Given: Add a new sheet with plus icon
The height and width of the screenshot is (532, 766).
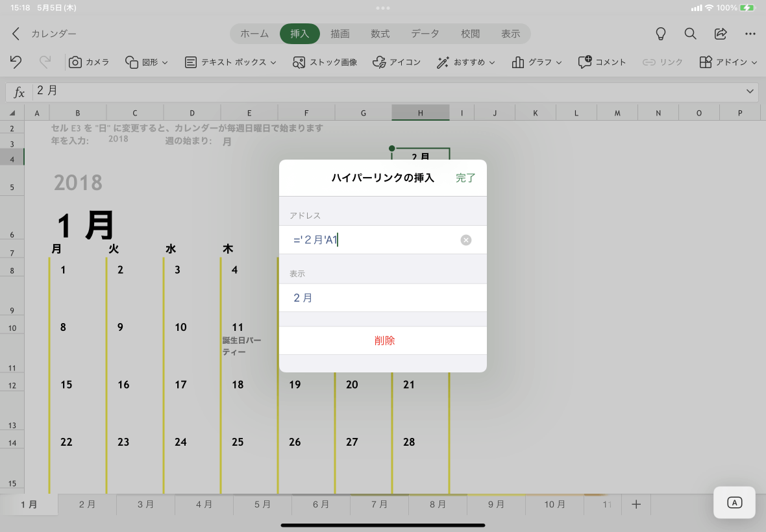Looking at the screenshot, I should (636, 505).
